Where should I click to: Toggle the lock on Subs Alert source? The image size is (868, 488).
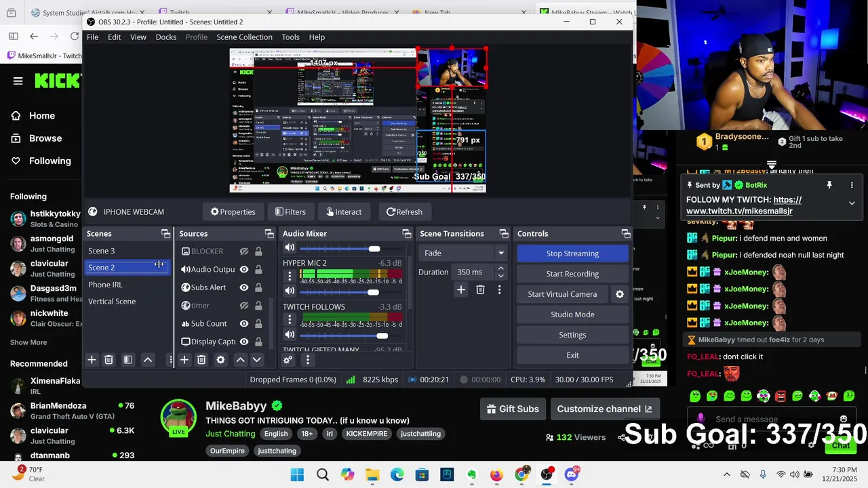tap(258, 287)
